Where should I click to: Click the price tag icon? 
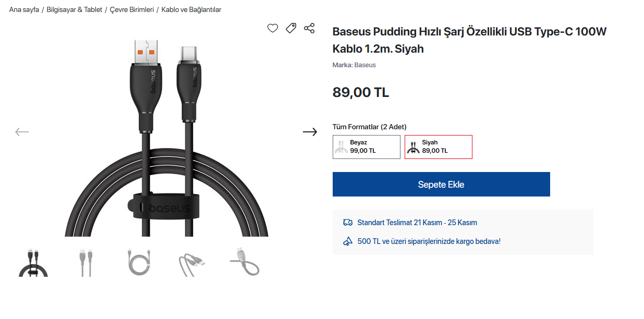tap(291, 28)
